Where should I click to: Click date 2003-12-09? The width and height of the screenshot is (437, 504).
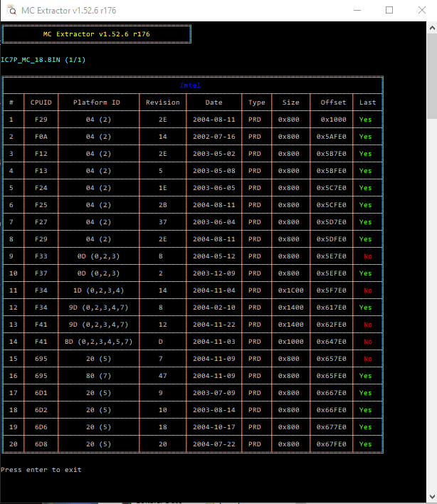coord(214,273)
